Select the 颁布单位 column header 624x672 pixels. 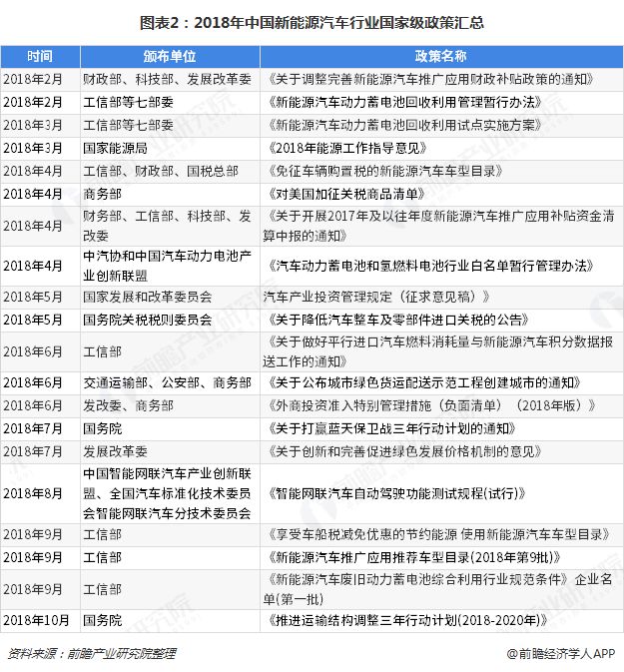pyautogui.click(x=170, y=56)
